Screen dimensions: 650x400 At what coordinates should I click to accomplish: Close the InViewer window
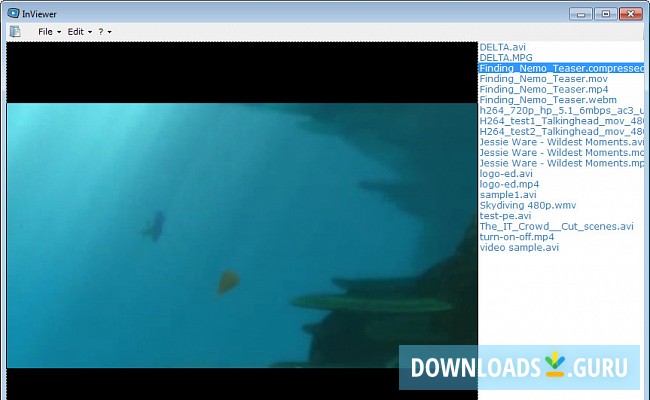[x=631, y=14]
